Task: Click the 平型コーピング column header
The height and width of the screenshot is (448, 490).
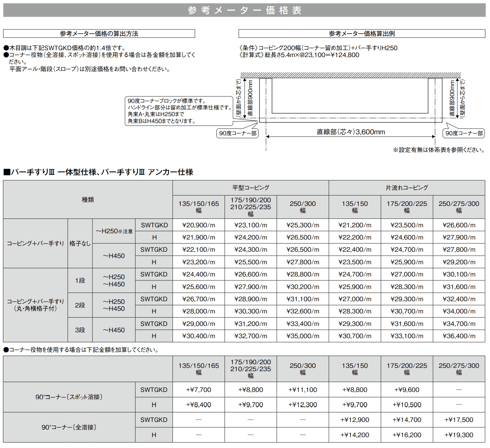Action: [251, 187]
